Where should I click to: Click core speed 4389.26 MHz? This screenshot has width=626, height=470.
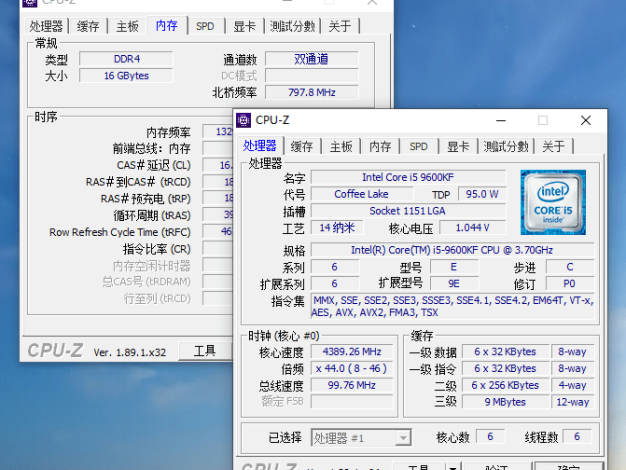coord(352,352)
